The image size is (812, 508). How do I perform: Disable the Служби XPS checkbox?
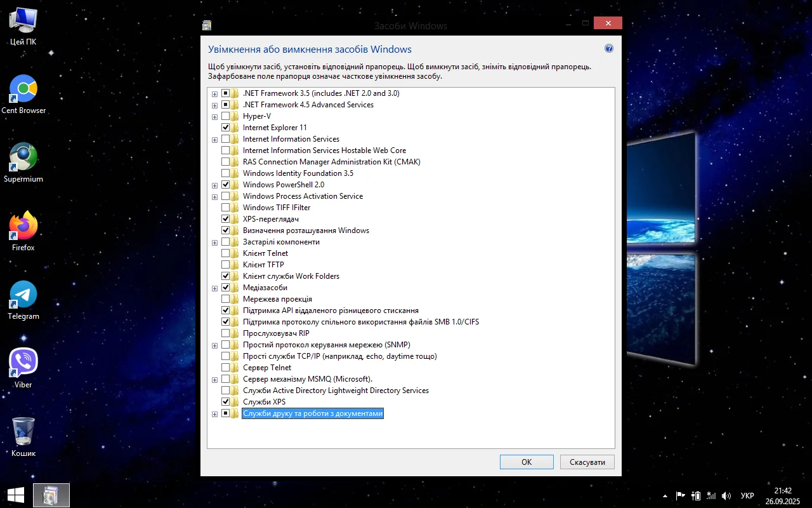(x=225, y=402)
